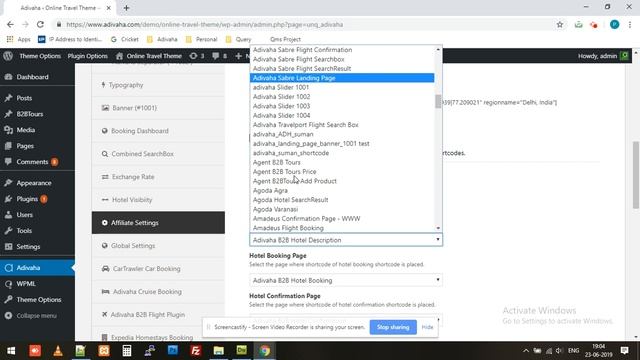Viewport: 640px width, 360px height.
Task: Open Typography settings tab
Action: coord(158,85)
